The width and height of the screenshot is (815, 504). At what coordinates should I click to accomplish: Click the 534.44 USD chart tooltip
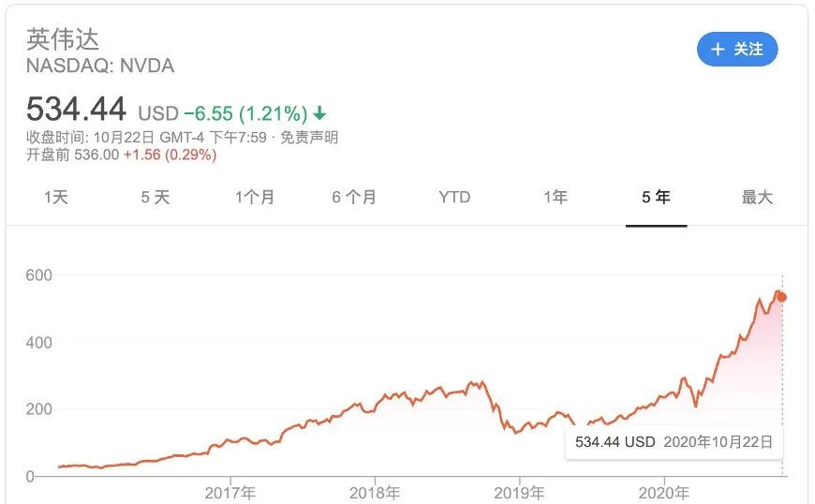(x=674, y=441)
